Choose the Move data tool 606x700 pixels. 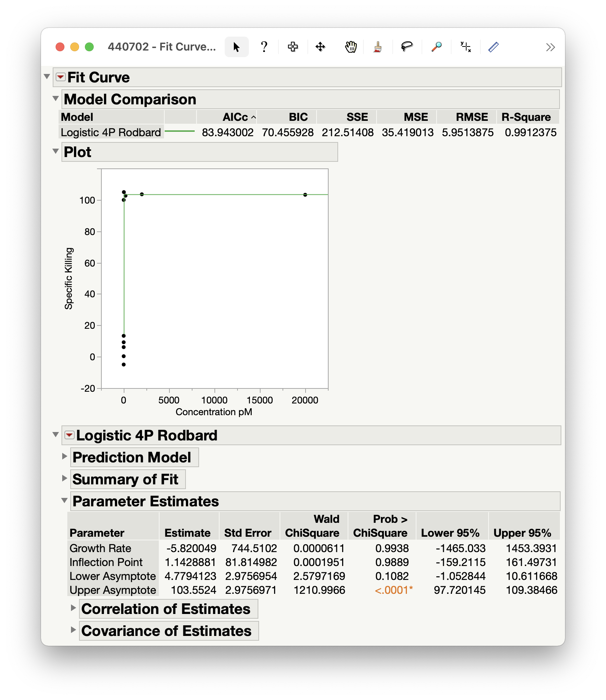click(320, 47)
